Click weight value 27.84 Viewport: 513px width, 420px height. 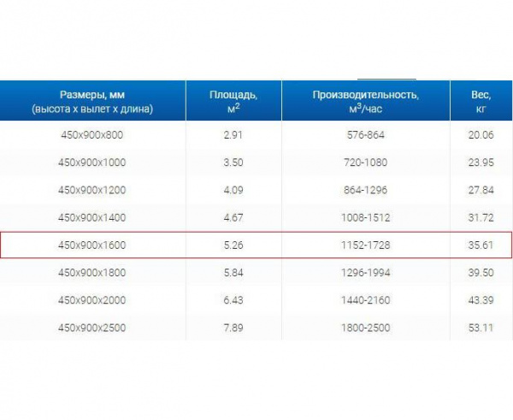(481, 190)
